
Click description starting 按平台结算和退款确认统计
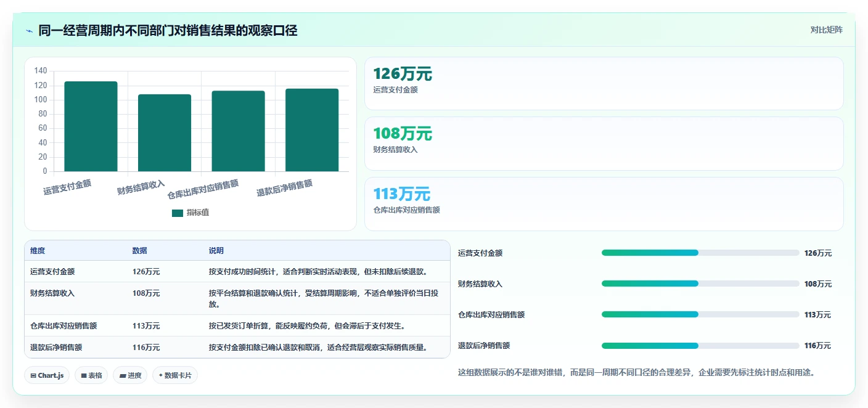point(324,299)
